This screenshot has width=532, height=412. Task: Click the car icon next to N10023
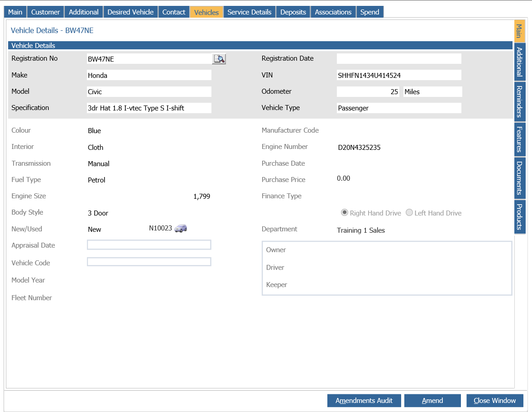(181, 228)
